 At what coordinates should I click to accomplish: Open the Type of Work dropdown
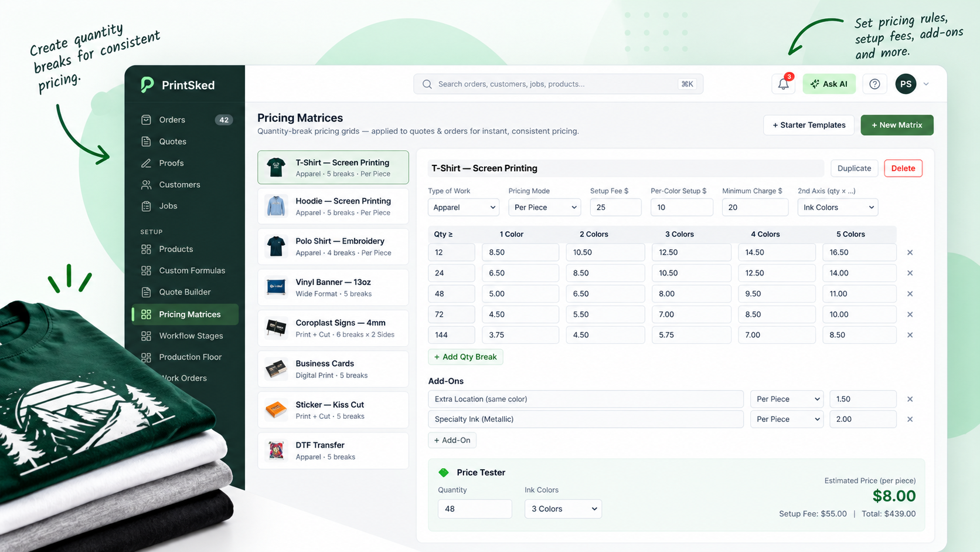pos(464,207)
